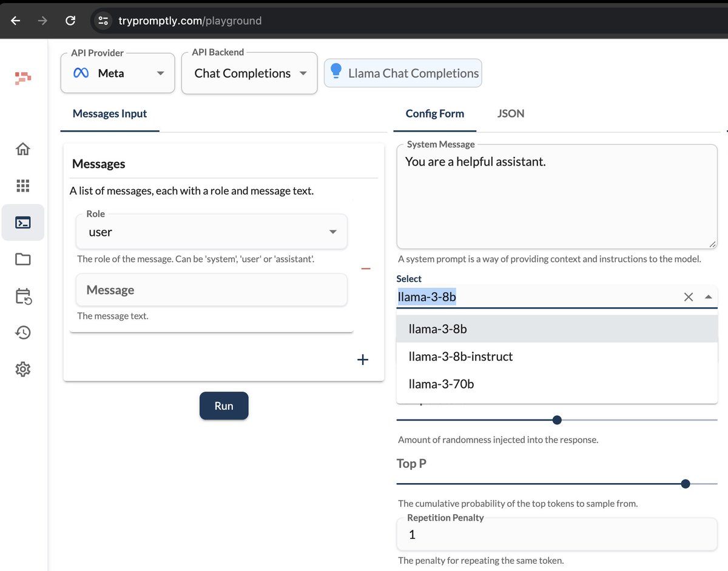Click the Top P label
Screen dimensions: 728x571
pyautogui.click(x=411, y=463)
